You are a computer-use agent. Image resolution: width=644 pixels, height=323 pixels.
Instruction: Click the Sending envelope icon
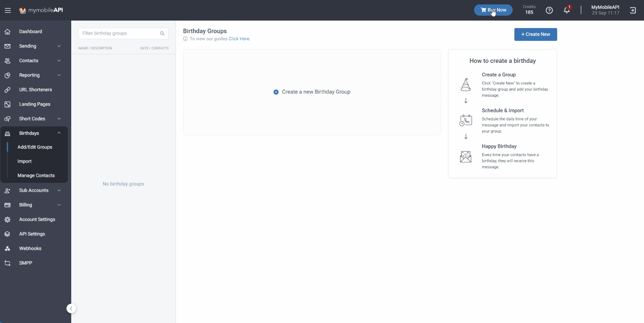(7, 46)
